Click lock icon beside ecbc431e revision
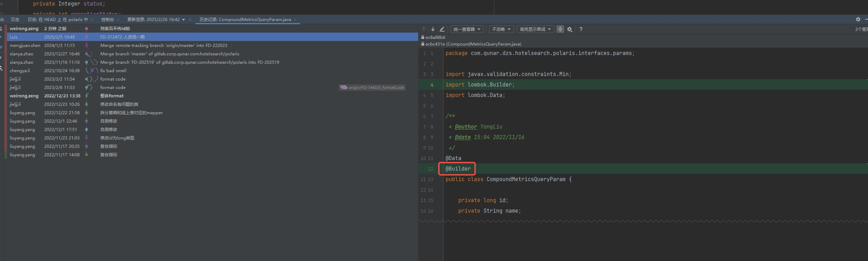 click(x=423, y=44)
